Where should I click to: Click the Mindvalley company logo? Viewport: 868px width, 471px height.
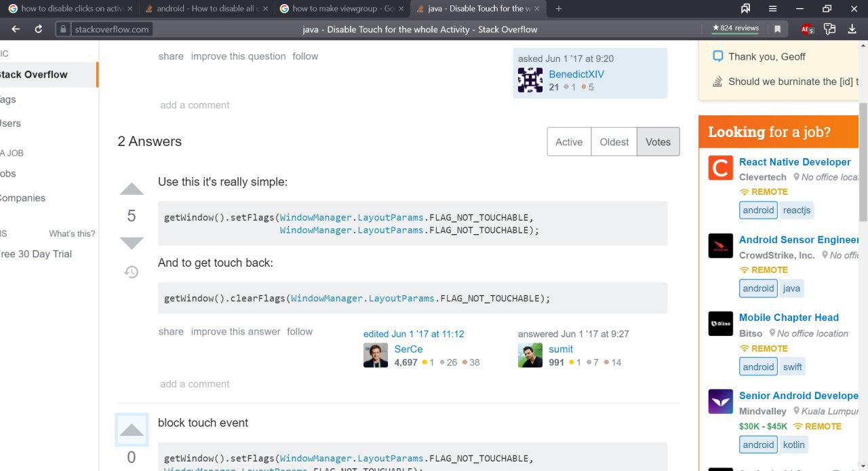pyautogui.click(x=721, y=402)
